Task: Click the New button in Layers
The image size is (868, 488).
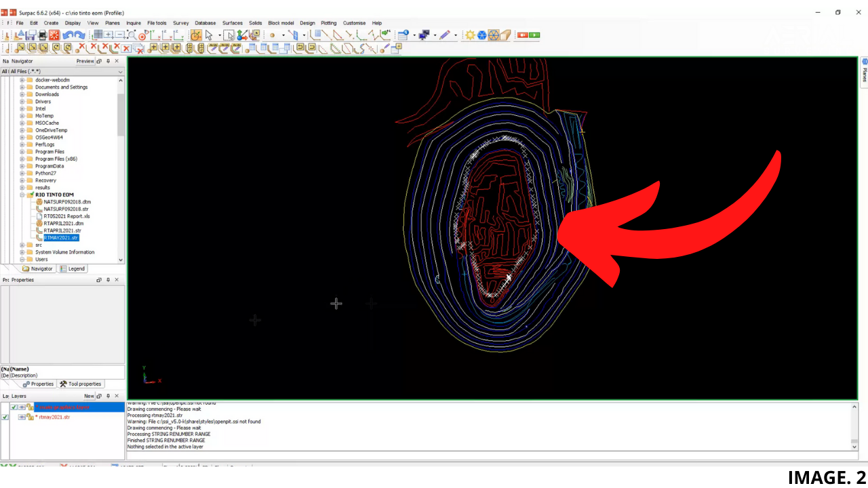Action: 89,396
